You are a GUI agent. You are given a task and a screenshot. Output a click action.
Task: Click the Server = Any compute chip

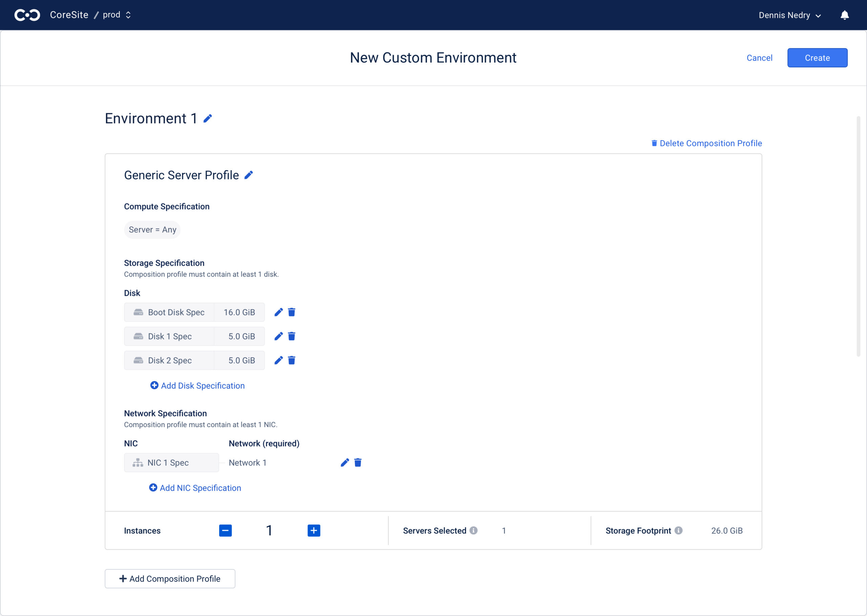pos(152,229)
